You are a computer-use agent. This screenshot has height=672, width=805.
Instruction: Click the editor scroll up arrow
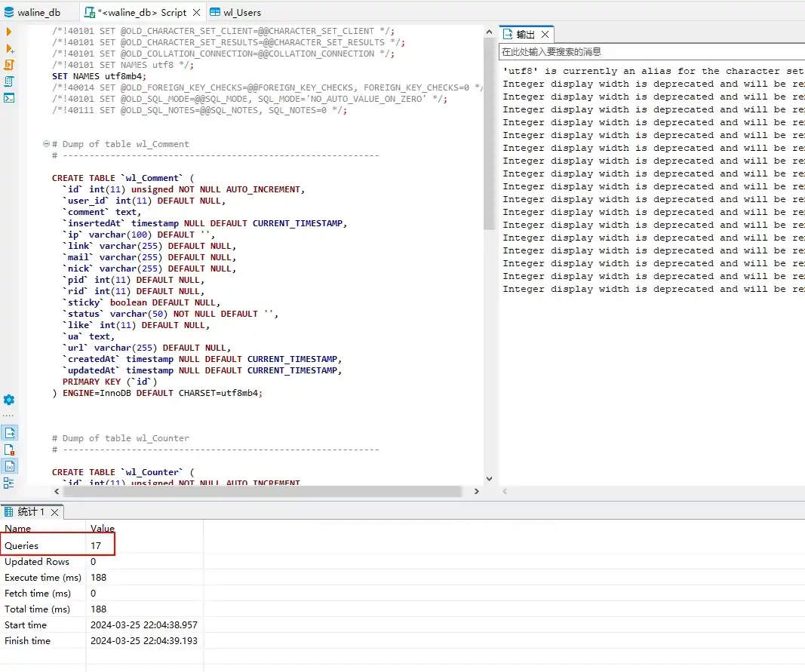click(x=490, y=32)
